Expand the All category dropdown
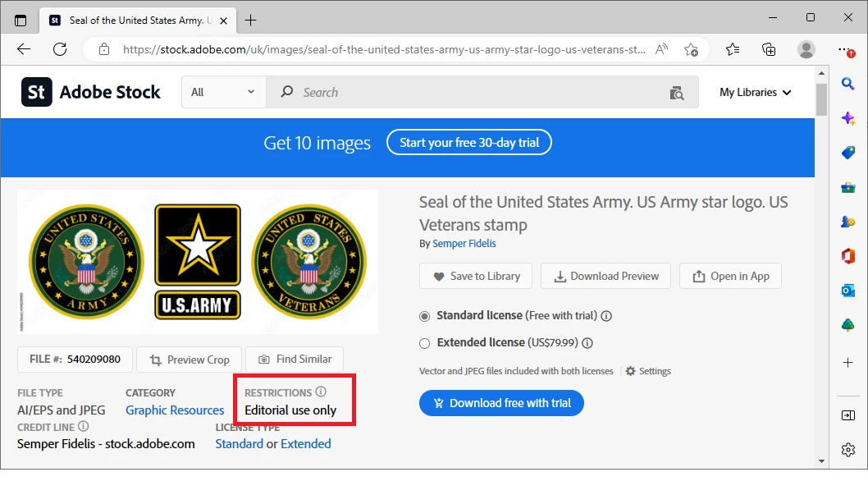The image size is (868, 504). click(x=224, y=92)
